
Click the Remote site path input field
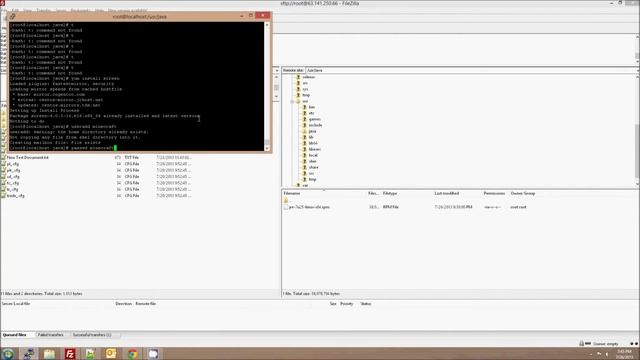pos(471,71)
